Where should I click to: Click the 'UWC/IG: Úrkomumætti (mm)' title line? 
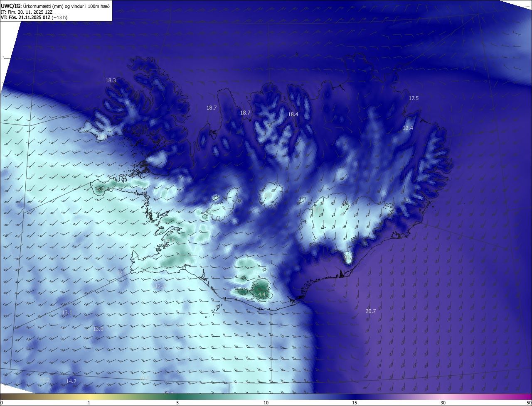tap(55, 6)
